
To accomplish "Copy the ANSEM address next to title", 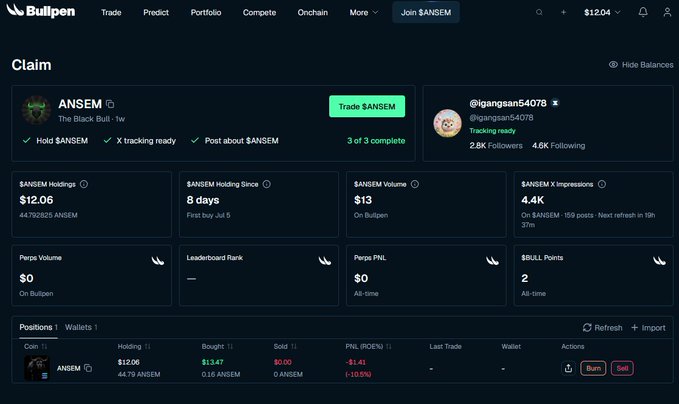I will 110,104.
